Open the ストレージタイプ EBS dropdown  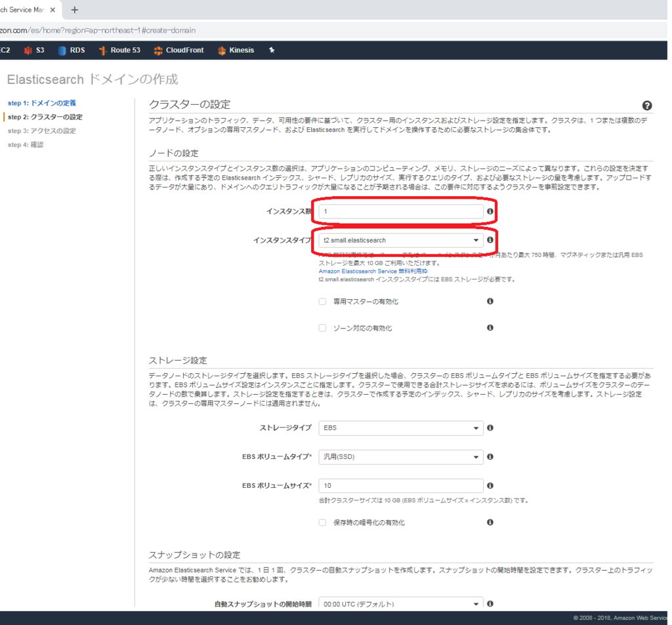point(401,428)
